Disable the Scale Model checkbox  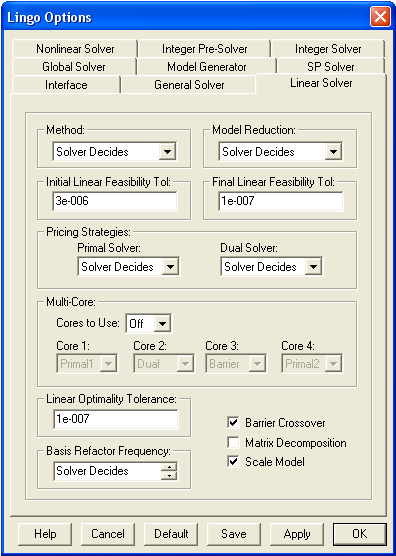(233, 462)
